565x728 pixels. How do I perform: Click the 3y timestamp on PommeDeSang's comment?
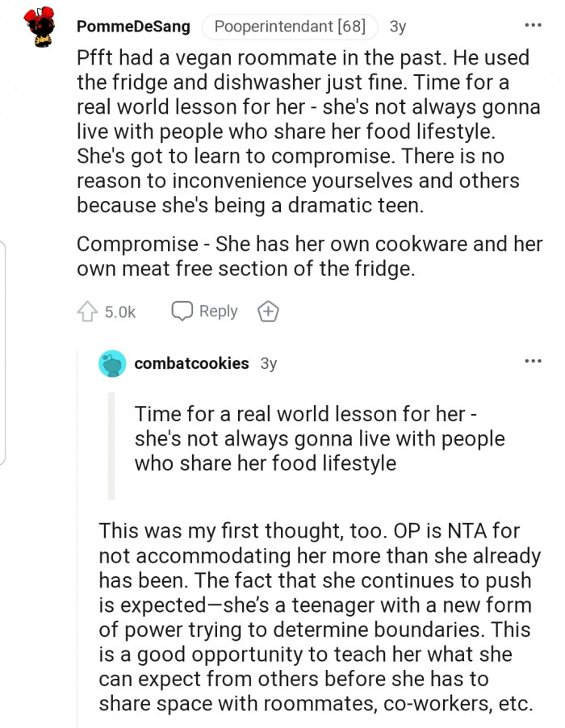398,27
